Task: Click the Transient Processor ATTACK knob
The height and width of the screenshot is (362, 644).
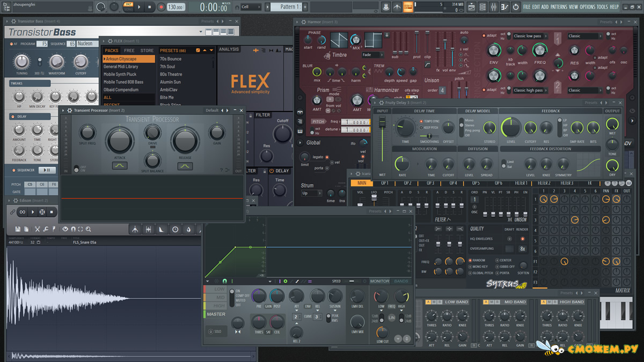Action: tap(120, 141)
